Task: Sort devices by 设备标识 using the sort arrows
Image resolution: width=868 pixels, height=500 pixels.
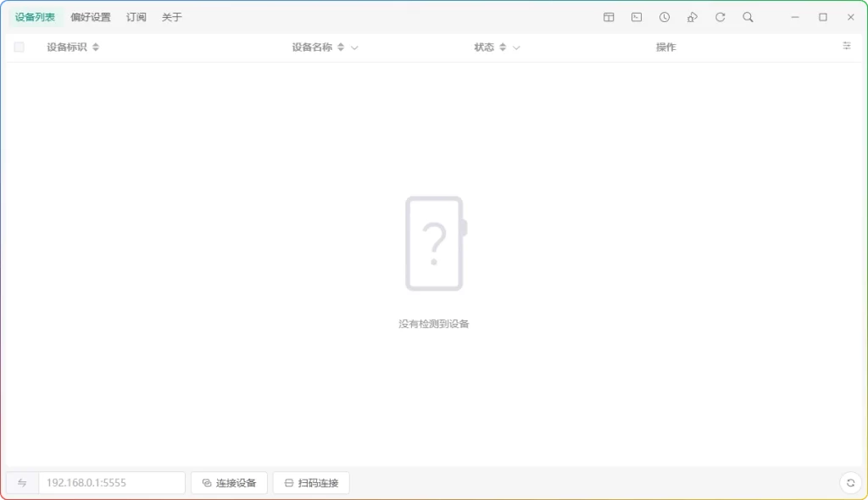Action: pyautogui.click(x=95, y=47)
